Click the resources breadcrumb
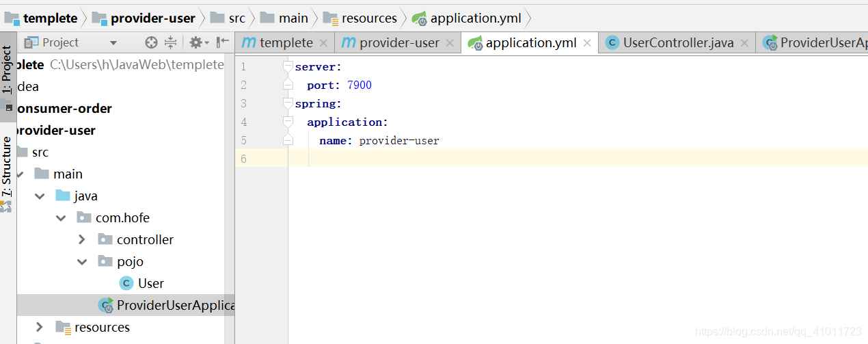The image size is (868, 344). click(360, 18)
